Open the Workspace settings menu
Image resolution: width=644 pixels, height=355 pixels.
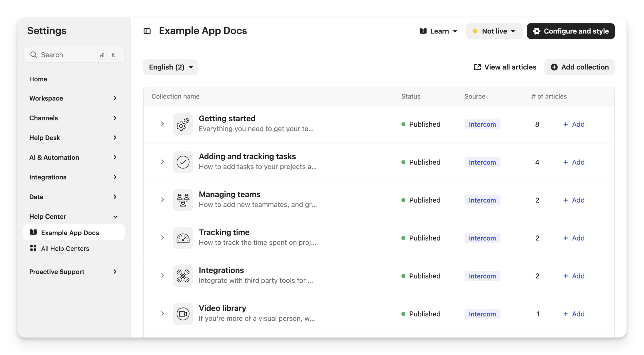[73, 99]
